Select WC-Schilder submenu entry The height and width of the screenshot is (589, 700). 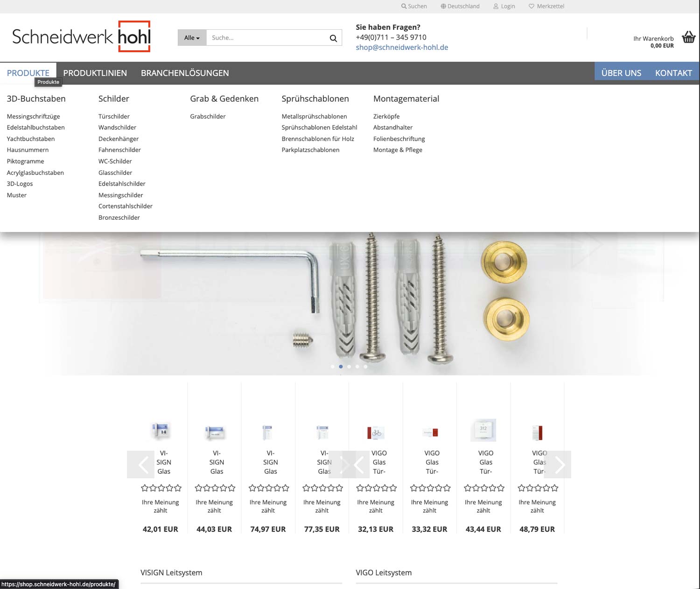coord(115,161)
